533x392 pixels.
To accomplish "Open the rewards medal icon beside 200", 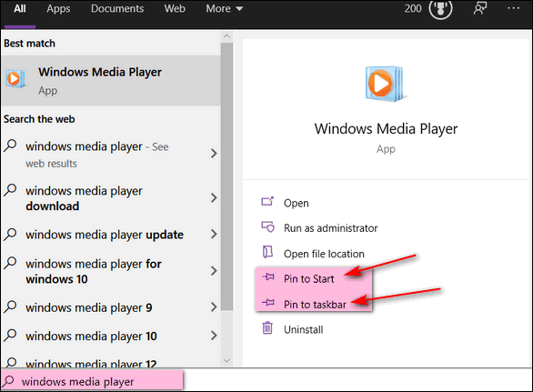I will coord(440,9).
